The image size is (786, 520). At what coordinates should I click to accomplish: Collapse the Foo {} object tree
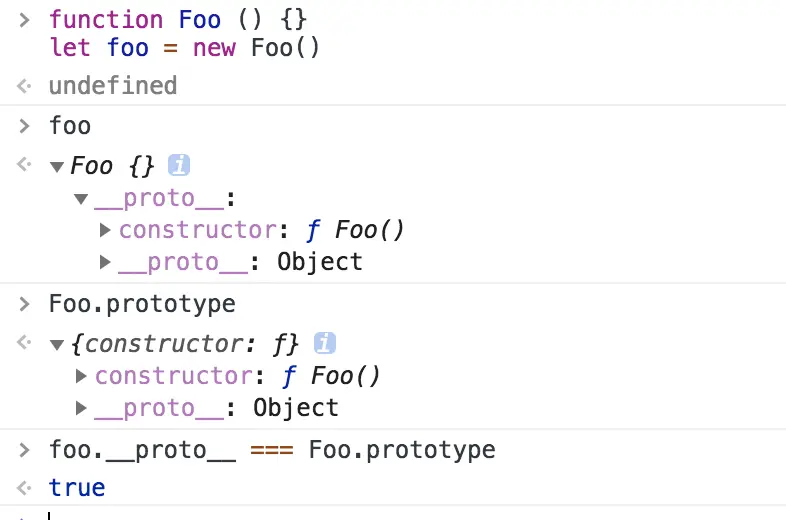point(57,166)
